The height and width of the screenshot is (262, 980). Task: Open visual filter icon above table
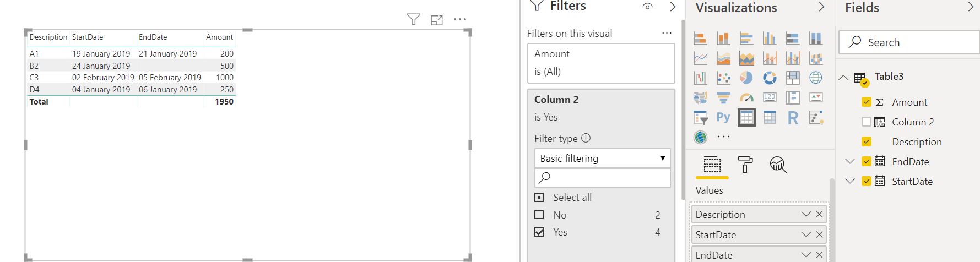pyautogui.click(x=414, y=20)
